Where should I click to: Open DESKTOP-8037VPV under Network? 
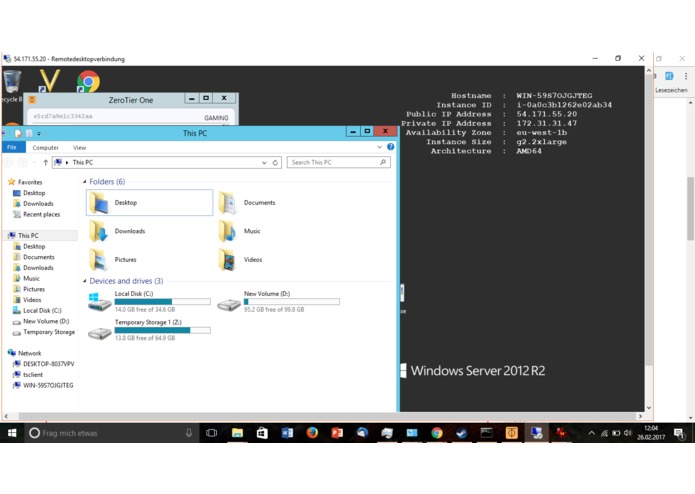[48, 364]
